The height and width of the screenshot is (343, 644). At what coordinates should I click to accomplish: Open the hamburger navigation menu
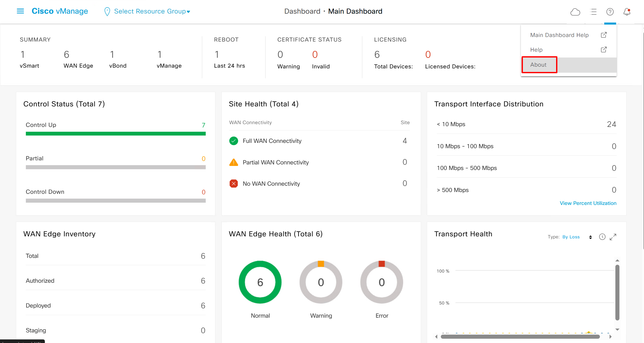click(20, 11)
